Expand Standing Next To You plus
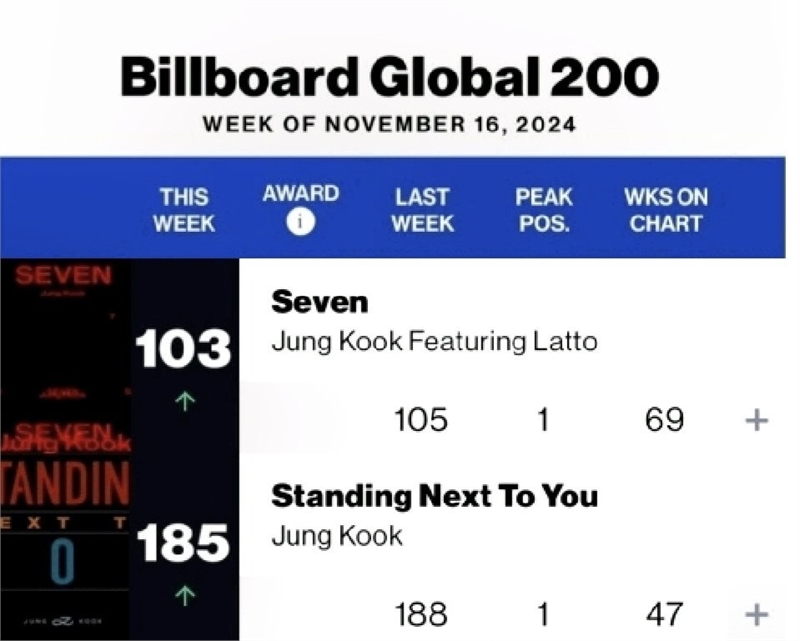 (756, 614)
